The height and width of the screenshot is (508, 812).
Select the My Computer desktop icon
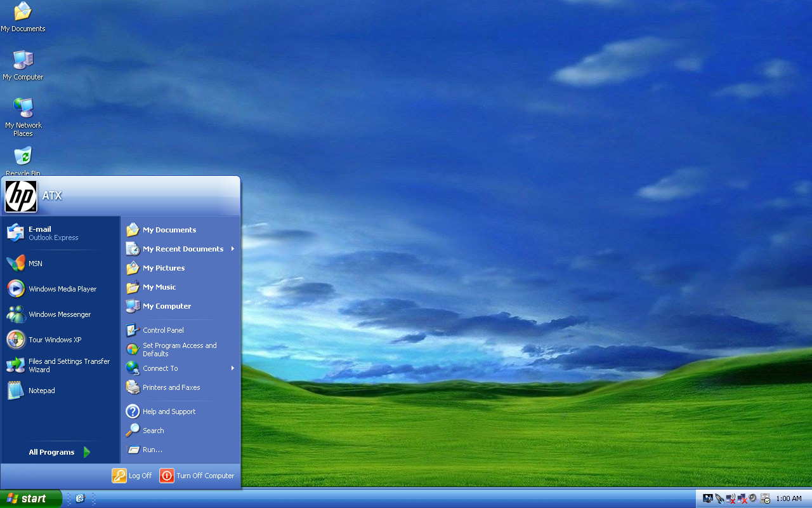coord(23,65)
